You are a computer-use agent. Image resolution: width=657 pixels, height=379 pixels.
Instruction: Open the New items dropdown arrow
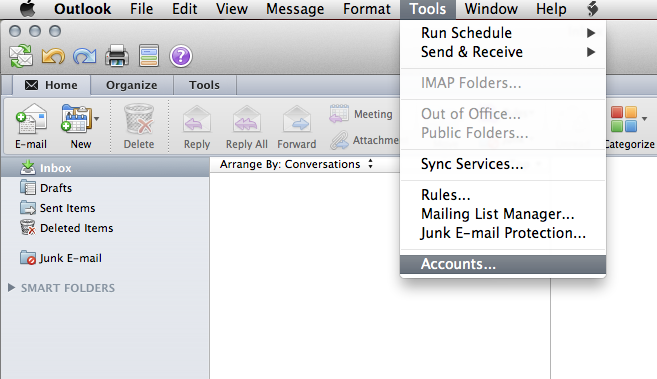coord(97,119)
